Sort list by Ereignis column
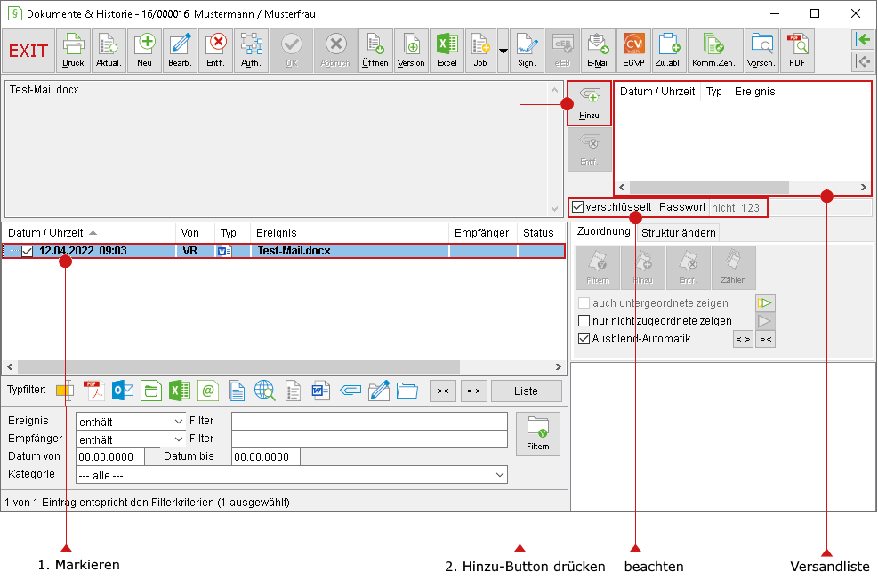 point(350,233)
